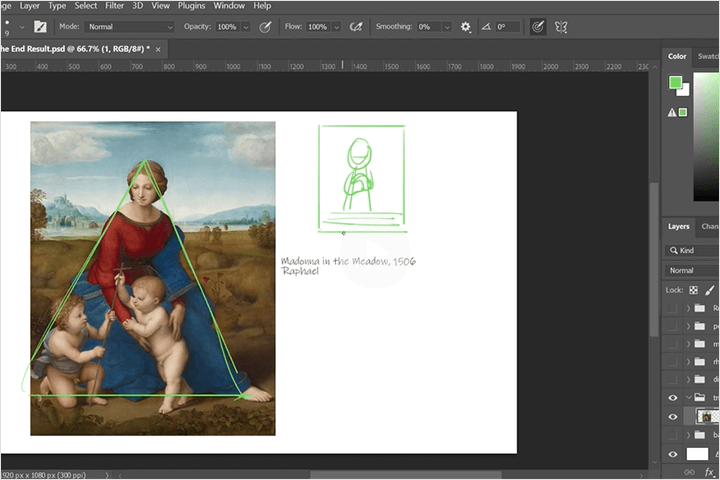The width and height of the screenshot is (720, 480).
Task: Open the Smoothing slider arrow
Action: point(447,27)
